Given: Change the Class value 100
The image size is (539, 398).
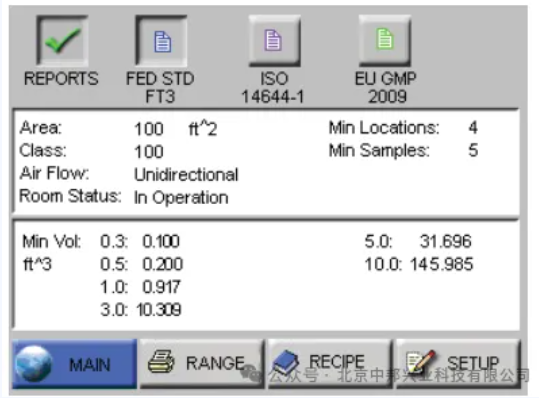Looking at the screenshot, I should (149, 152).
